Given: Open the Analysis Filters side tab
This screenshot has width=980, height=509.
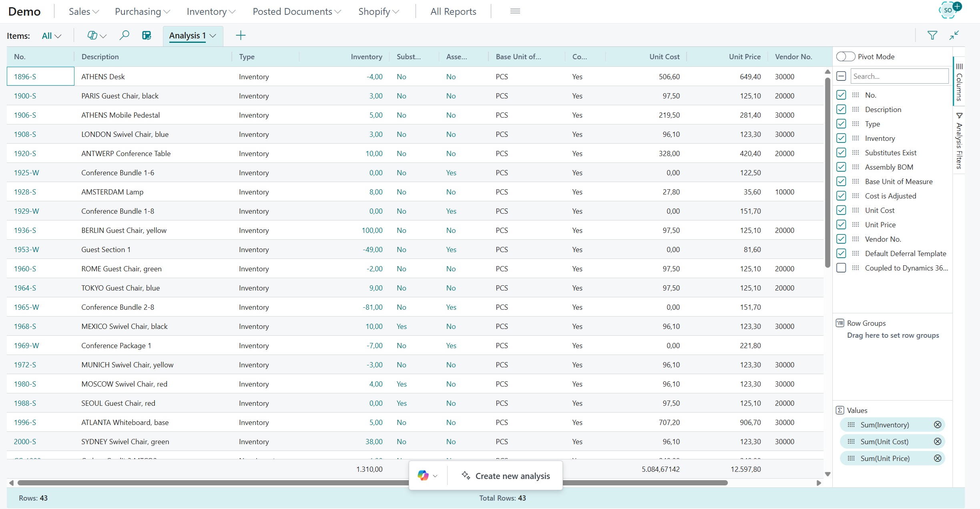Looking at the screenshot, I should click(x=959, y=140).
